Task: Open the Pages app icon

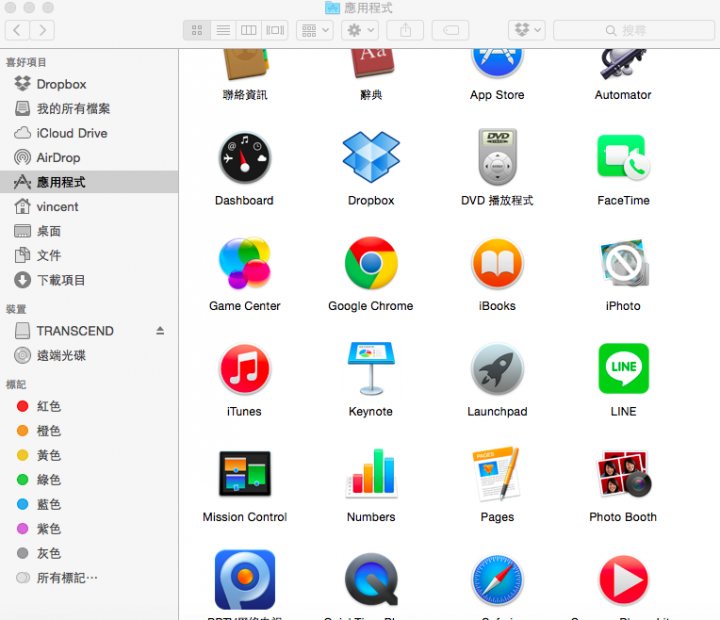Action: coord(497,473)
